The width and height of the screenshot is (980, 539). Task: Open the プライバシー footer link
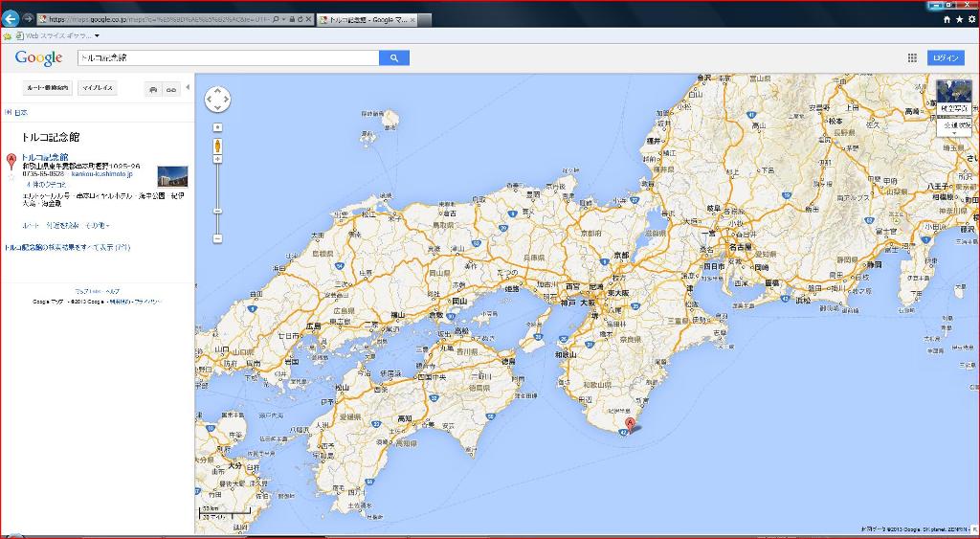pos(148,302)
